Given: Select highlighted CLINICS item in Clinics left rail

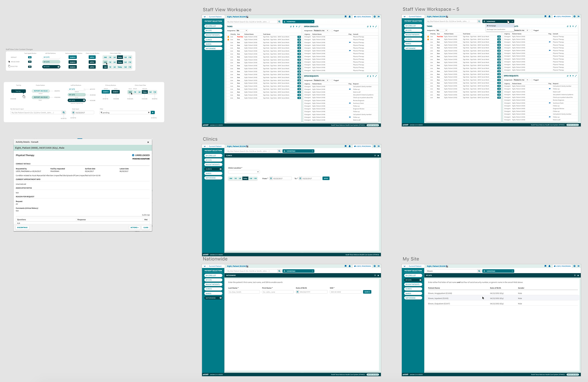Looking at the screenshot, I should pyautogui.click(x=213, y=169).
